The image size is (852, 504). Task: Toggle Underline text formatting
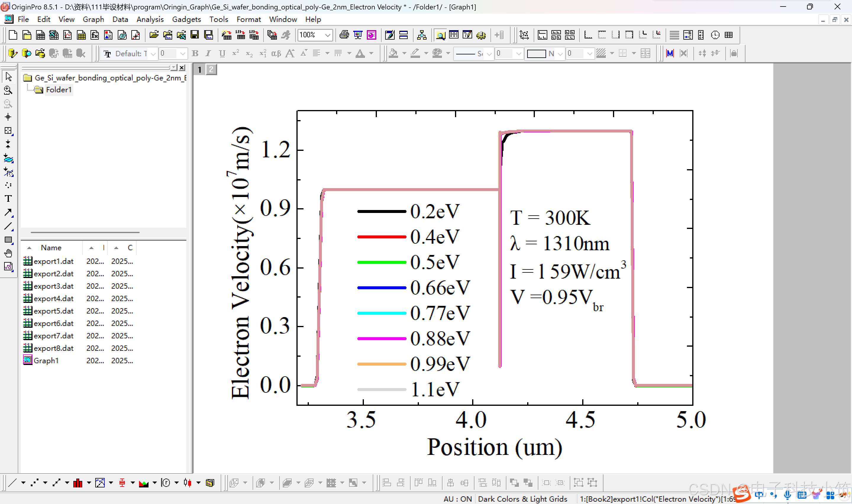click(x=222, y=53)
